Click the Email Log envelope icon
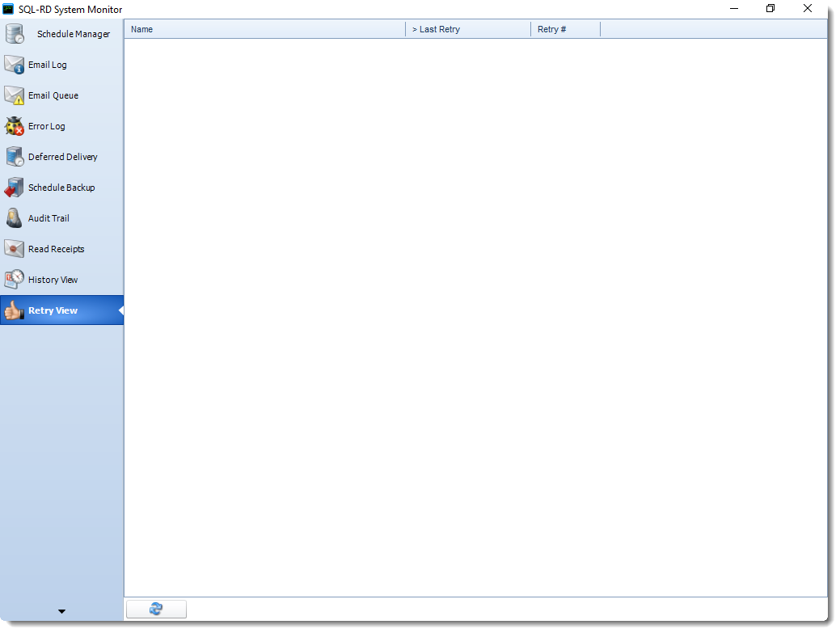The width and height of the screenshot is (840, 633). [x=15, y=65]
